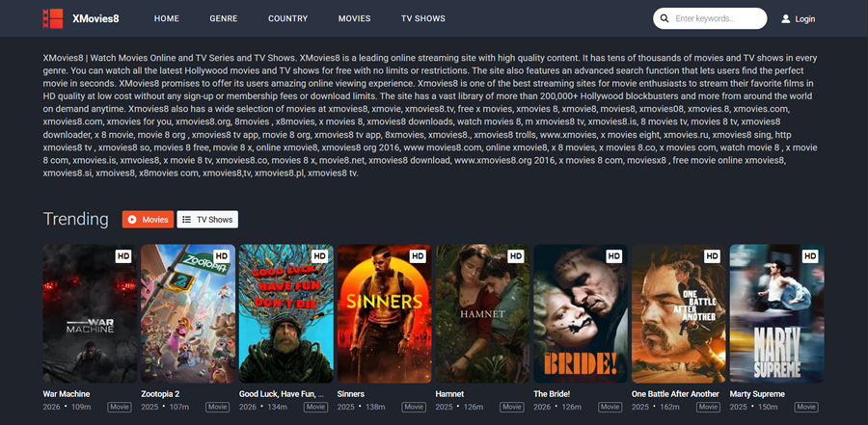Click HD badge on Sinners poster

[x=418, y=255]
